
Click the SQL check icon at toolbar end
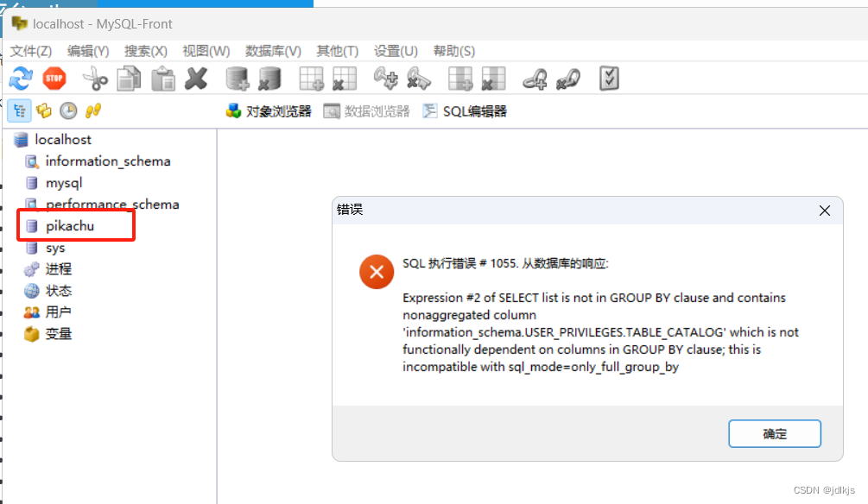608,79
